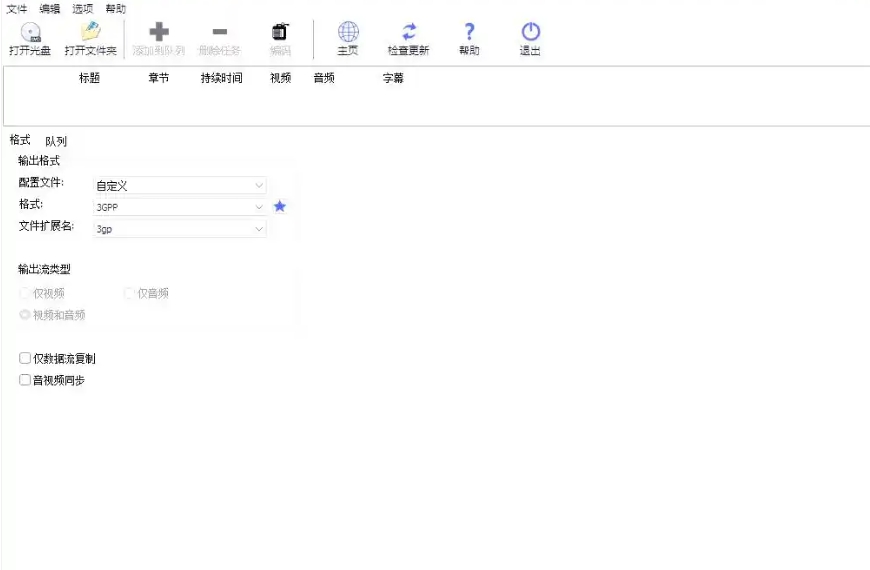The width and height of the screenshot is (870, 570).
Task: Switch to the 队列 tab
Action: [x=56, y=142]
